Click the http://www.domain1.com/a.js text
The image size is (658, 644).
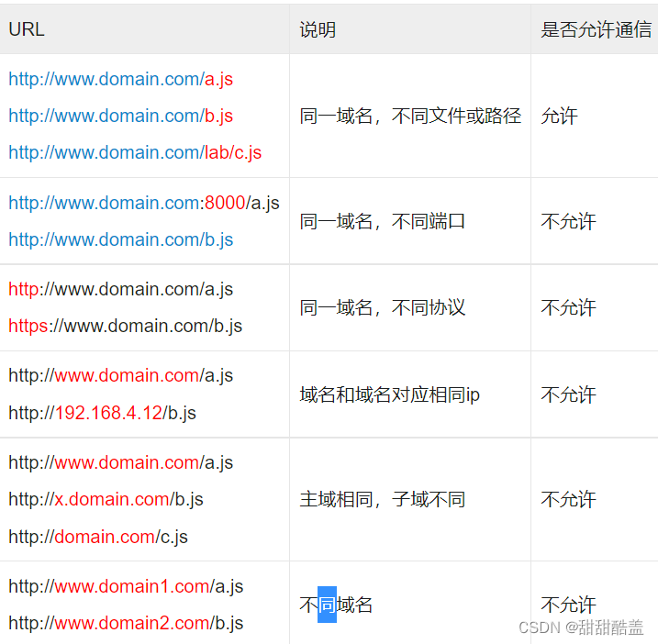pos(126,586)
